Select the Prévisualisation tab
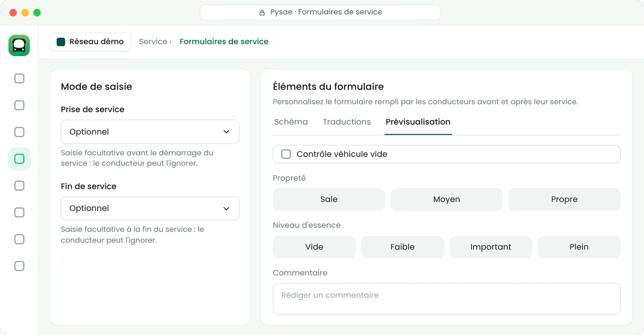Viewport: 644px width, 335px height. point(418,122)
